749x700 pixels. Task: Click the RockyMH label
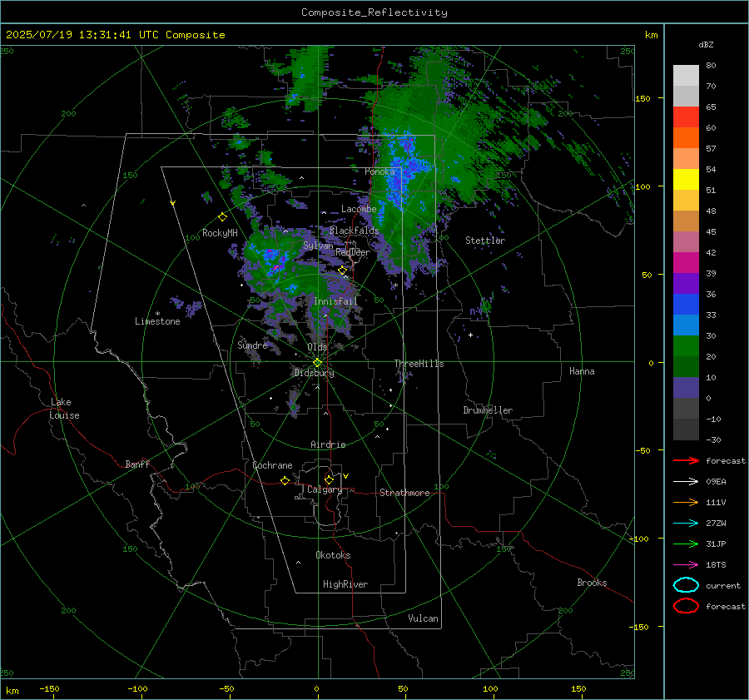click(x=220, y=233)
